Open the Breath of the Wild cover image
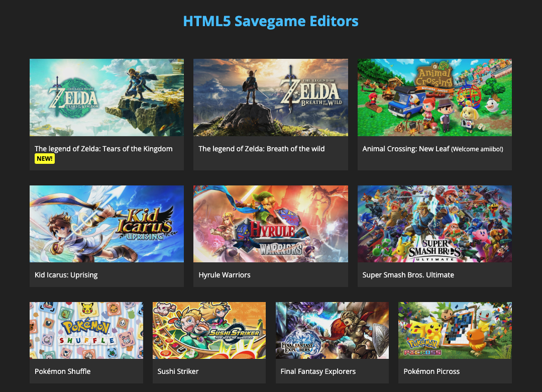542x392 pixels. [x=271, y=97]
